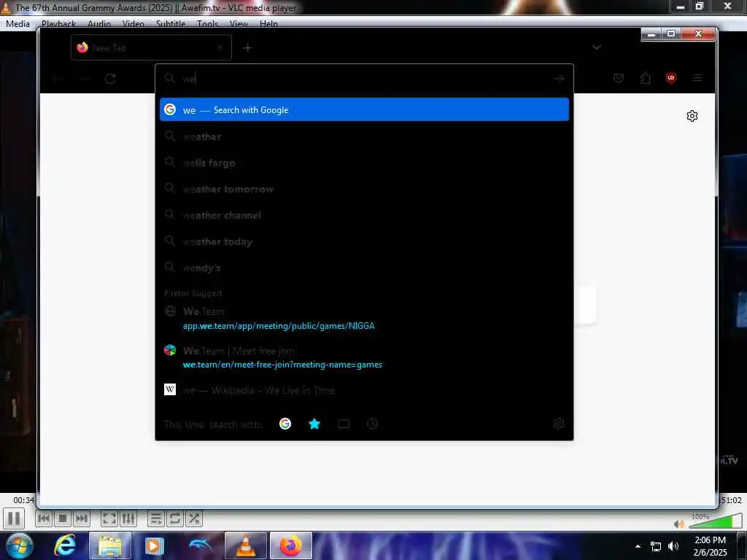Toggle VLC fullscreen mode
The height and width of the screenshot is (560, 747).
109,518
